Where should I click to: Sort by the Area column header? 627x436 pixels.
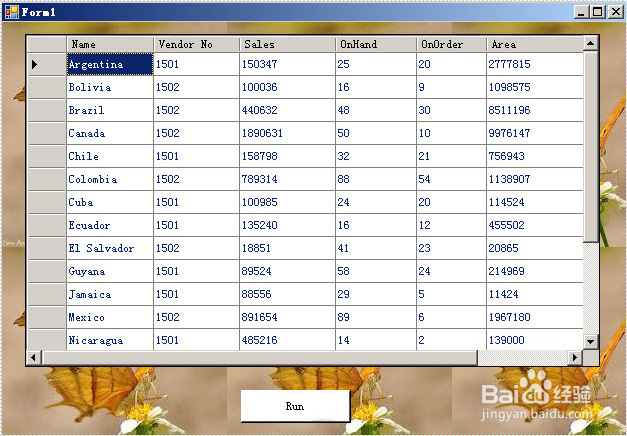click(535, 44)
